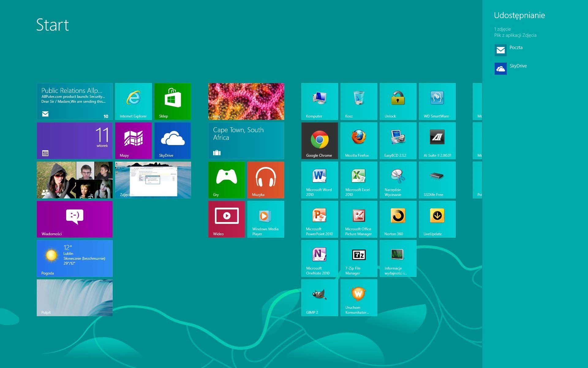Open the SkyDrive tile on Start screen
Image resolution: width=588 pixels, height=368 pixels.
coord(173,141)
